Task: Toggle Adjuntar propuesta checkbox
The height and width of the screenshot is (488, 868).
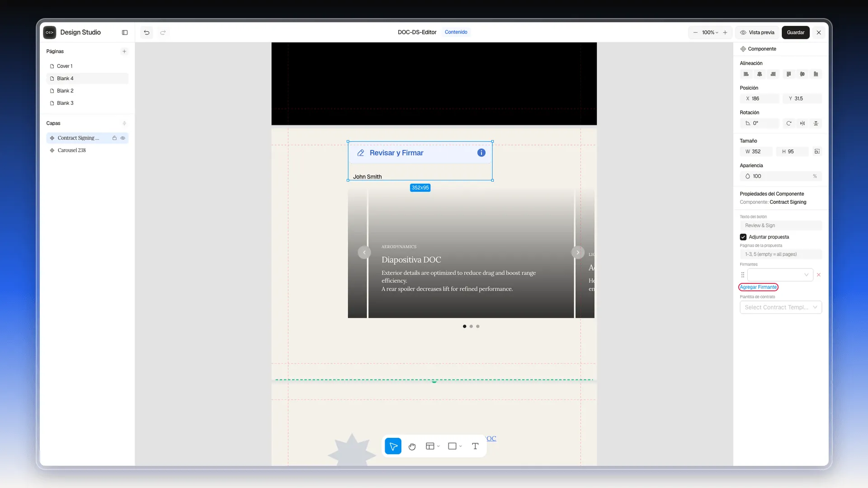Action: pos(743,237)
